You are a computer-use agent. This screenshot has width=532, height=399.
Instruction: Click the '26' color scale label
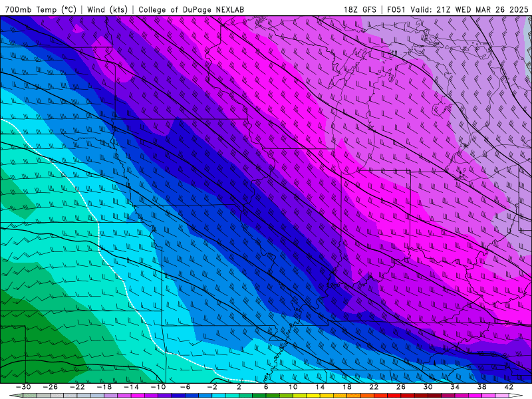click(x=401, y=387)
